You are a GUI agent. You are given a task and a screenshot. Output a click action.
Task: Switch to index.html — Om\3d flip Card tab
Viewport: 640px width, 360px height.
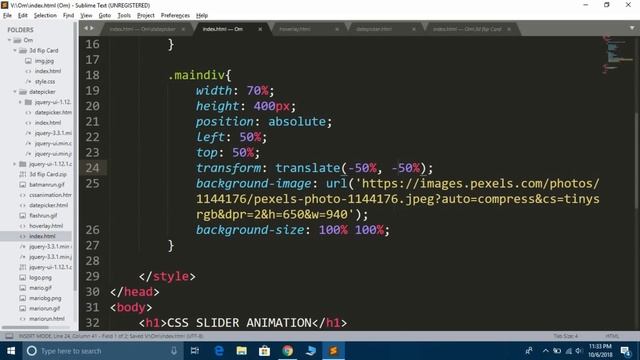(x=467, y=29)
